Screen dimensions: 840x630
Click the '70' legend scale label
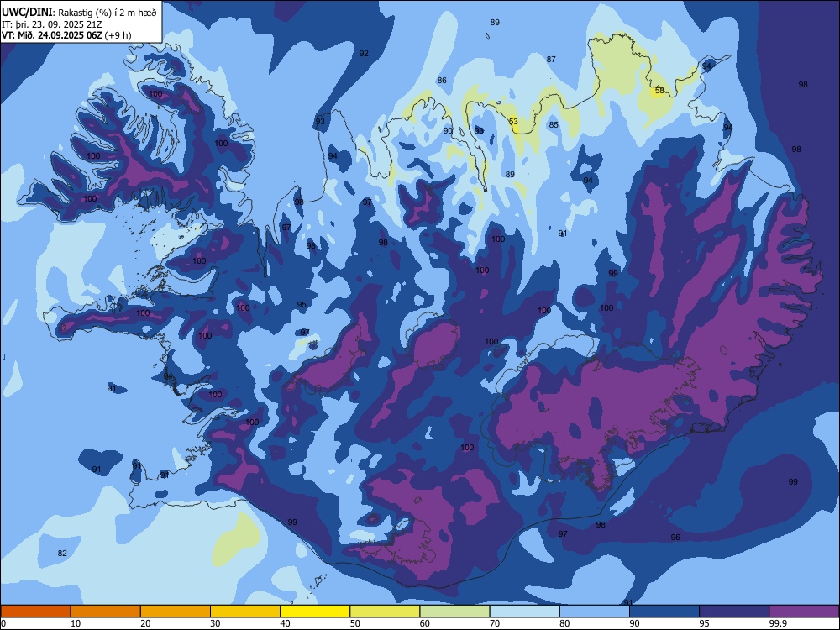(x=495, y=623)
